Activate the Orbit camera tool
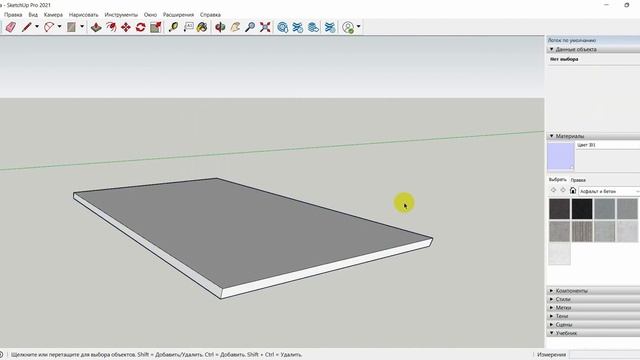This screenshot has width=640, height=360. click(220, 27)
